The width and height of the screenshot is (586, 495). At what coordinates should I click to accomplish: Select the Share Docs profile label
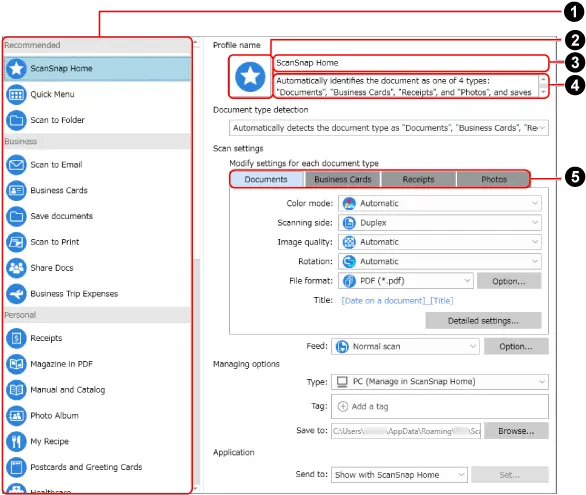point(52,268)
